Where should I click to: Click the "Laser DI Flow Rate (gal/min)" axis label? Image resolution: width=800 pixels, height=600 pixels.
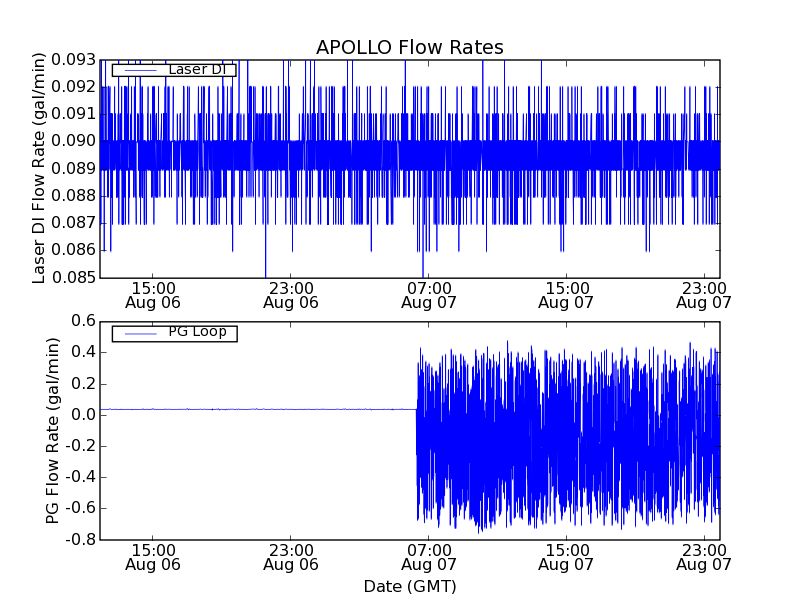[x=38, y=168]
